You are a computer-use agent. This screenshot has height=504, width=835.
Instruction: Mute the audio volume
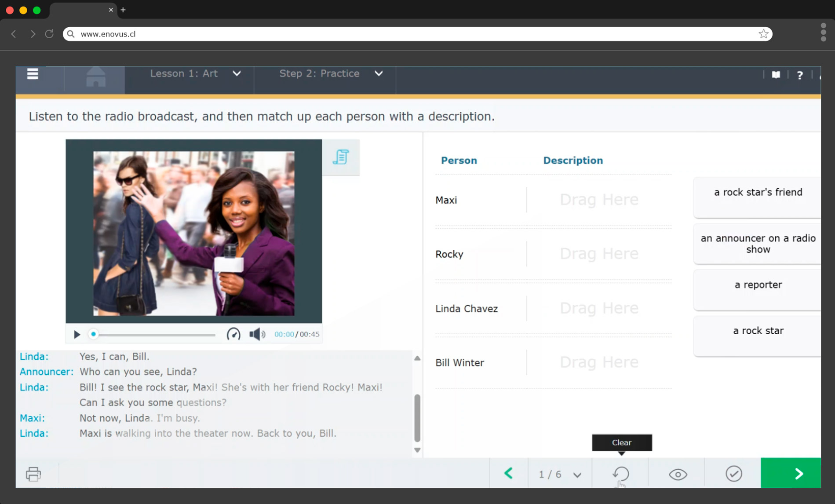[x=257, y=334]
